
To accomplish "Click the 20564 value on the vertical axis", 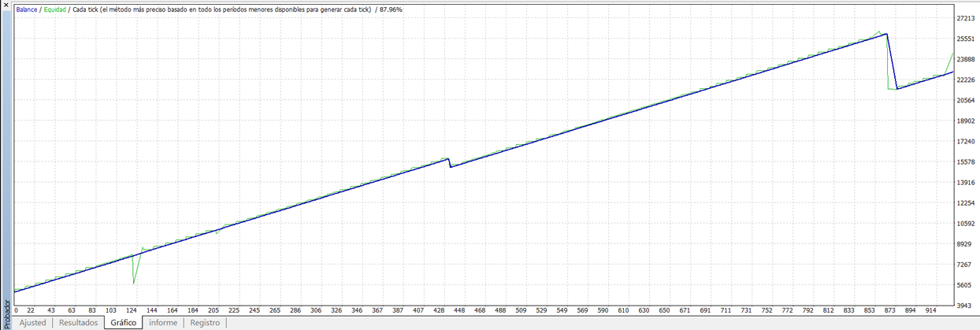I will click(966, 100).
